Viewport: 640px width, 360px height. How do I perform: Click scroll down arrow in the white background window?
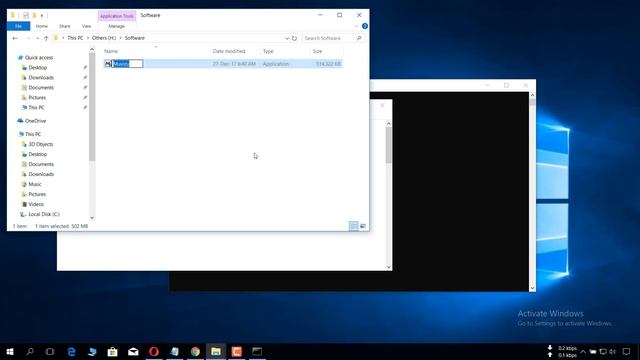click(x=389, y=267)
